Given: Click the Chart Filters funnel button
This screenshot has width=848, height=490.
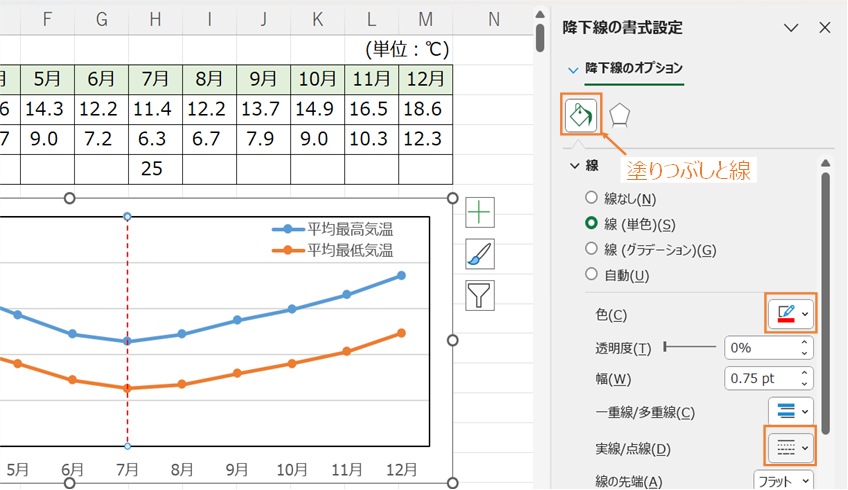Looking at the screenshot, I should click(x=480, y=295).
